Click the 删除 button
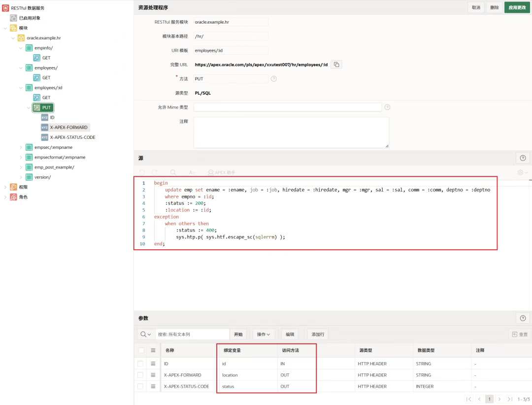Viewport: 532px width, 405px height. [495, 7]
